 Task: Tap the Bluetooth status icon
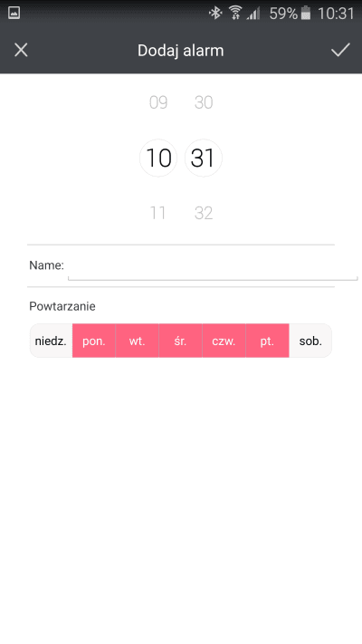point(215,14)
